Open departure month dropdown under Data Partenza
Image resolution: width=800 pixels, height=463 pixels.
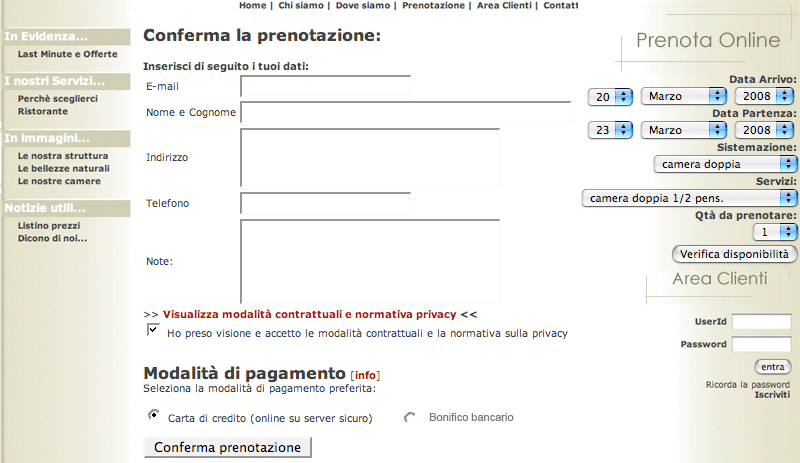click(x=683, y=130)
